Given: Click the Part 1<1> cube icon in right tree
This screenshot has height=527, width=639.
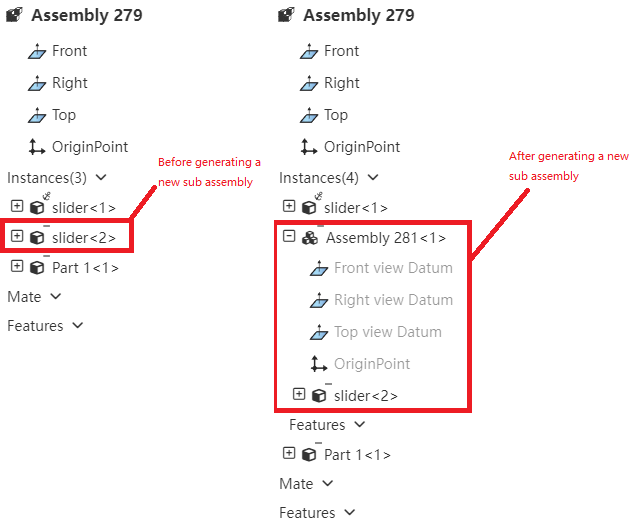Looking at the screenshot, I should click(309, 454).
